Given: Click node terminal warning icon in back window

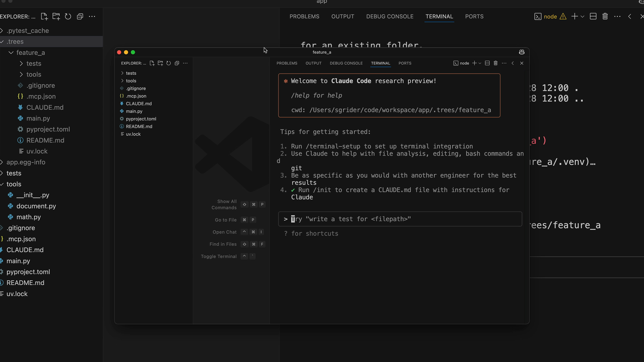Looking at the screenshot, I should [x=563, y=16].
